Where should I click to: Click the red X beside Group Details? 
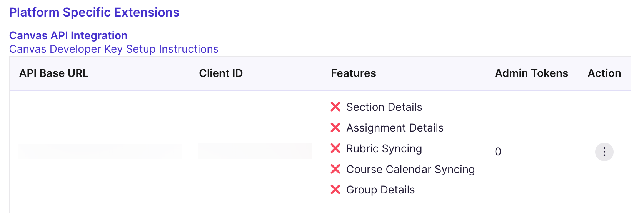335,190
